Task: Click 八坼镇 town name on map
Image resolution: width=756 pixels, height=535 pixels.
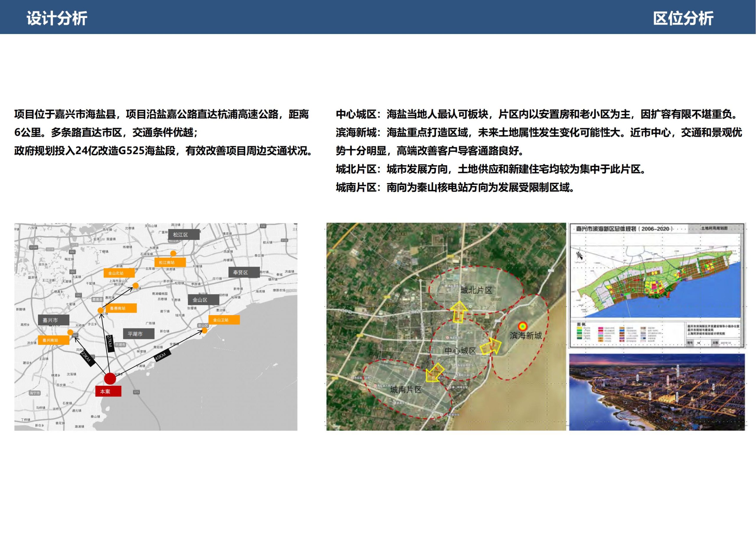Action: 32,228
